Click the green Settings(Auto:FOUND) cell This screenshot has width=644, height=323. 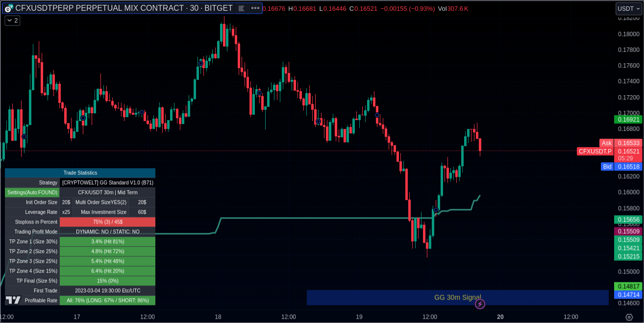click(x=32, y=193)
